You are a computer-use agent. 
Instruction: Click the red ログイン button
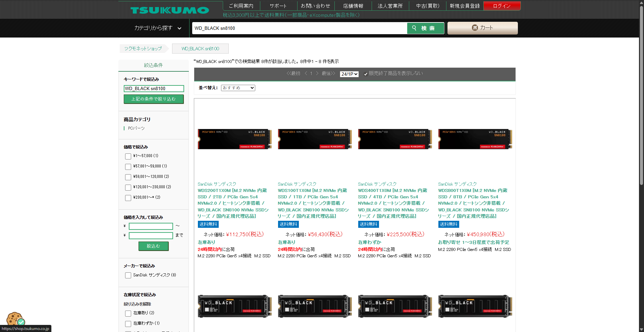coord(502,6)
